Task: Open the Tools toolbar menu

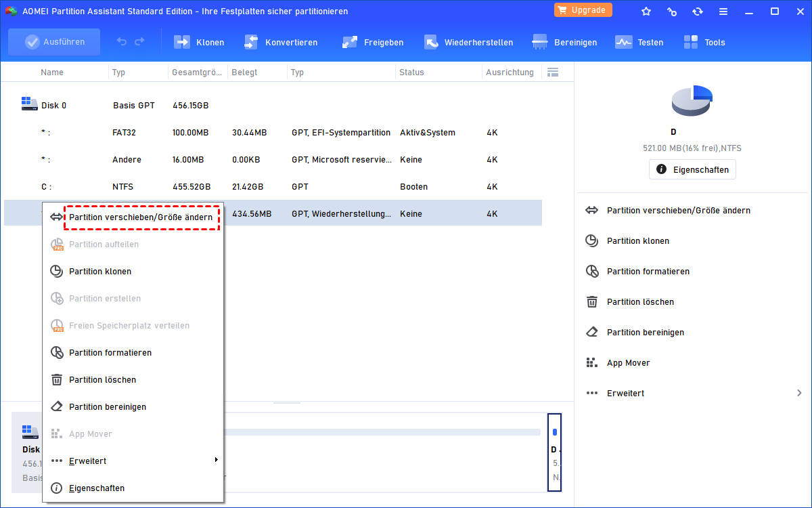Action: coord(704,42)
